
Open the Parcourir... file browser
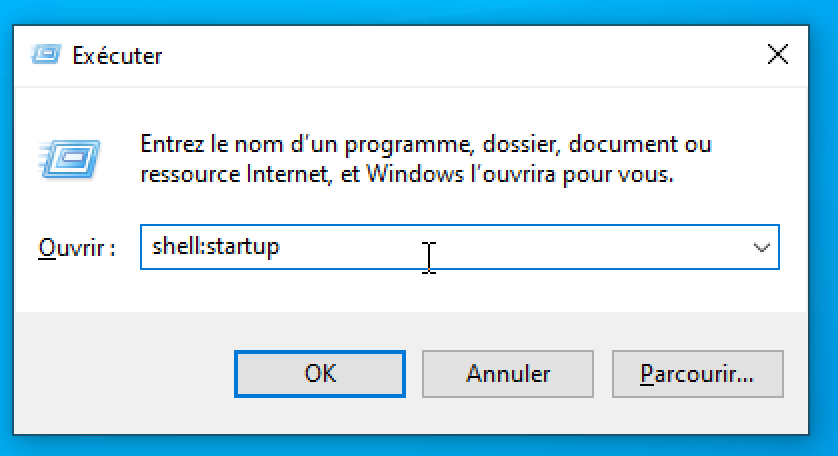(697, 374)
